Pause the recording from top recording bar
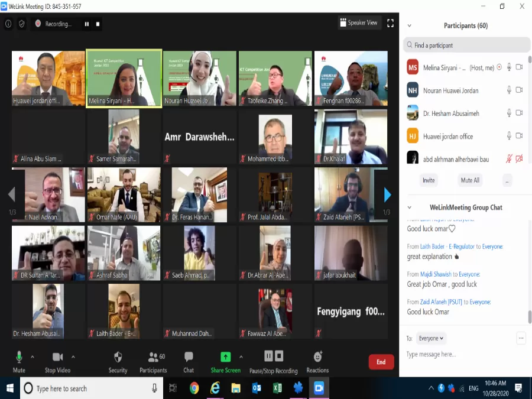This screenshot has width=532, height=399. 86,24
